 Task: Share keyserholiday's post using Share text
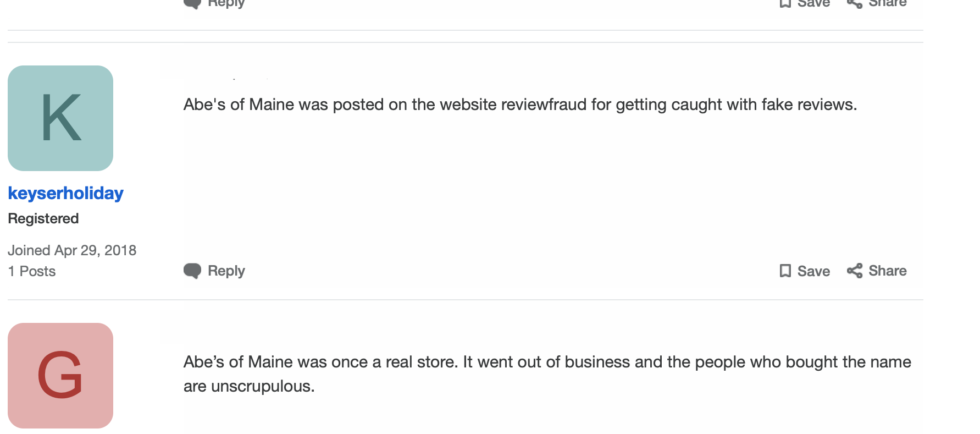point(888,271)
